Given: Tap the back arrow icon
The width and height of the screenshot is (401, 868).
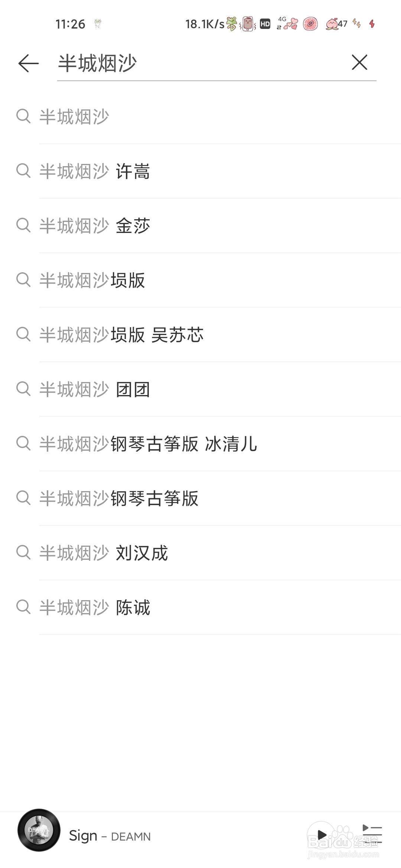Looking at the screenshot, I should pos(29,63).
